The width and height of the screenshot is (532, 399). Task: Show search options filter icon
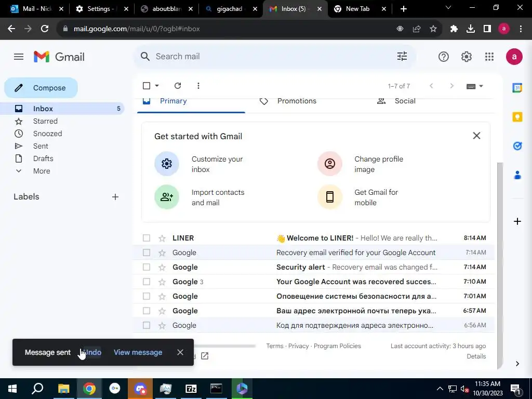coord(402,56)
